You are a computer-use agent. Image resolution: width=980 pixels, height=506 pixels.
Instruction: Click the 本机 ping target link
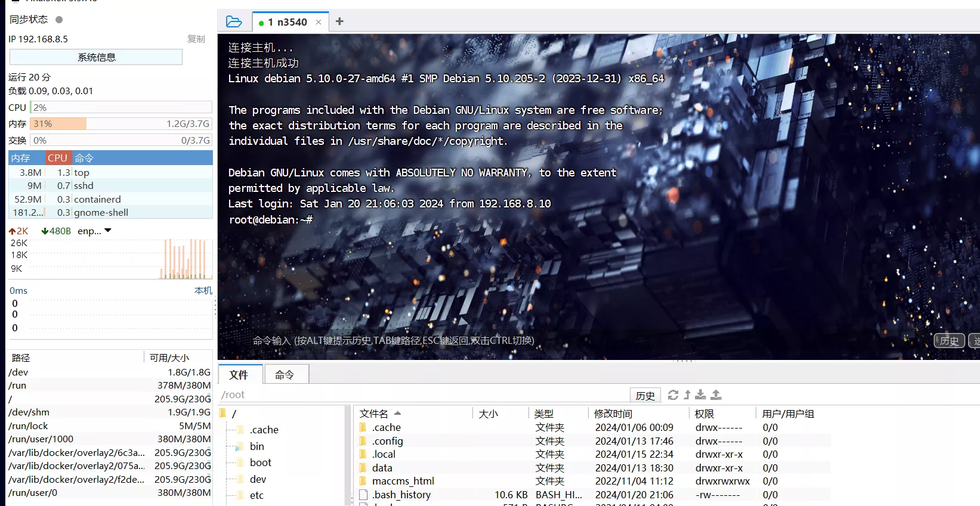click(203, 290)
